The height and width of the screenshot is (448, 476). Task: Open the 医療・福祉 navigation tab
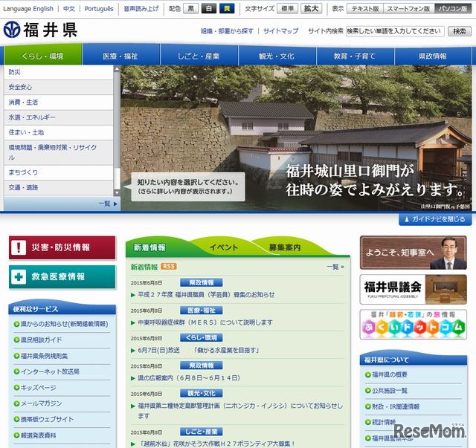pos(120,56)
